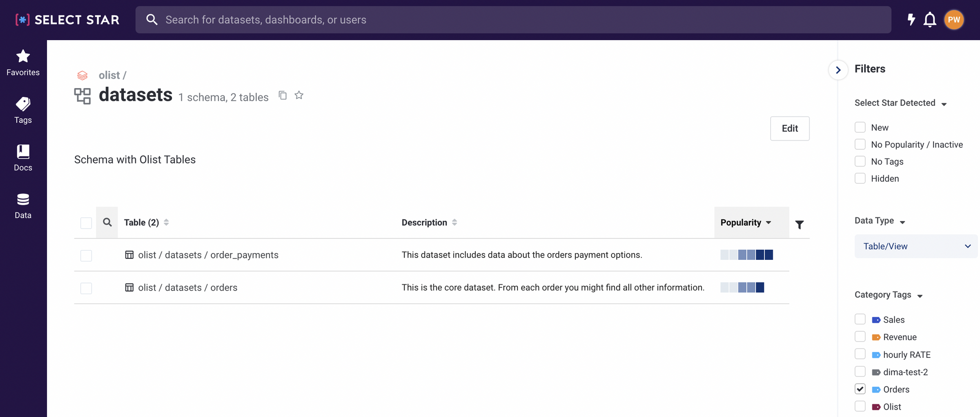
Task: Check the dima-test-2 tag checkbox
Action: pos(860,371)
